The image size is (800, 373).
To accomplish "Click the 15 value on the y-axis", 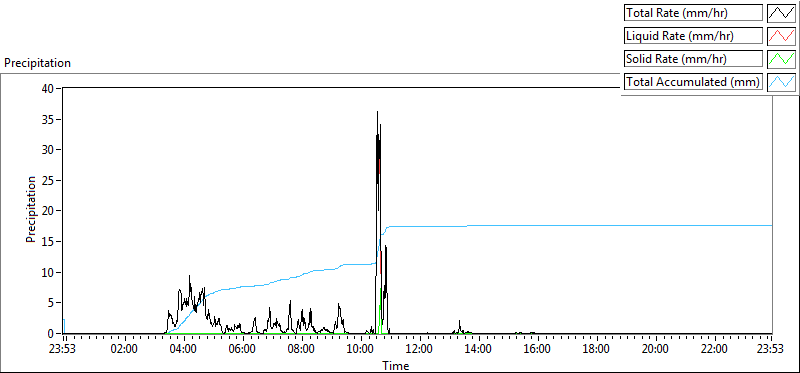I will click(x=49, y=242).
